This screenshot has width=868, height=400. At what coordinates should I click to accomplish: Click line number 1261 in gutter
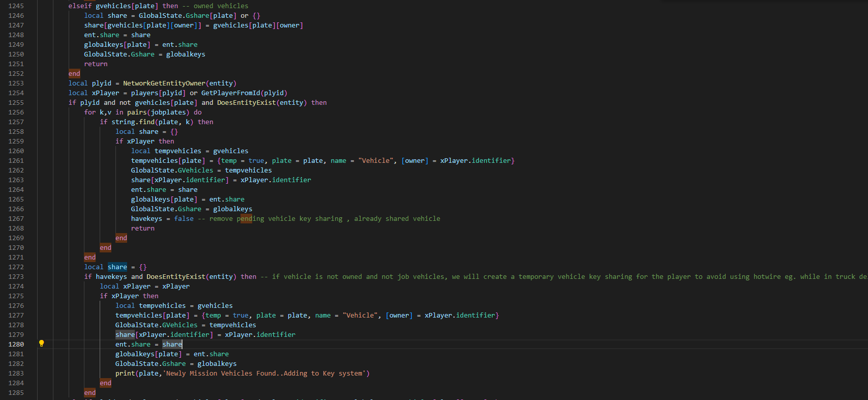click(x=16, y=161)
